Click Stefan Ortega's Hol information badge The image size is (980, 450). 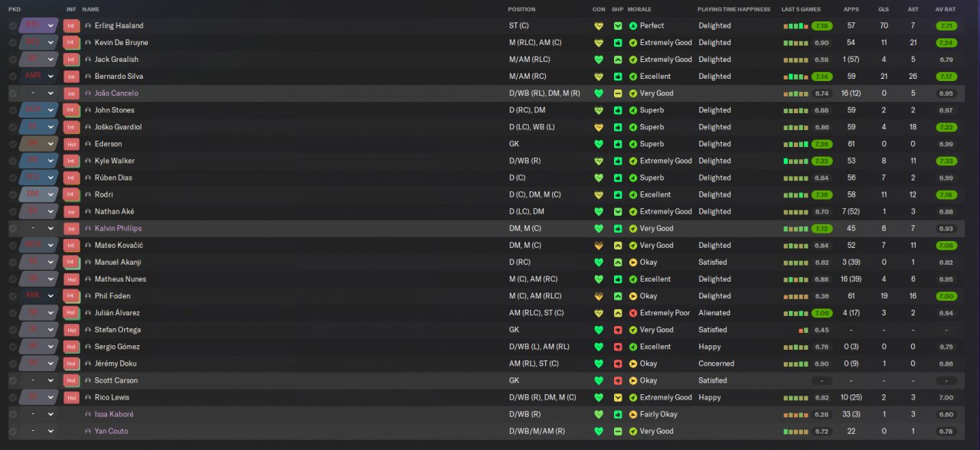pyautogui.click(x=71, y=330)
